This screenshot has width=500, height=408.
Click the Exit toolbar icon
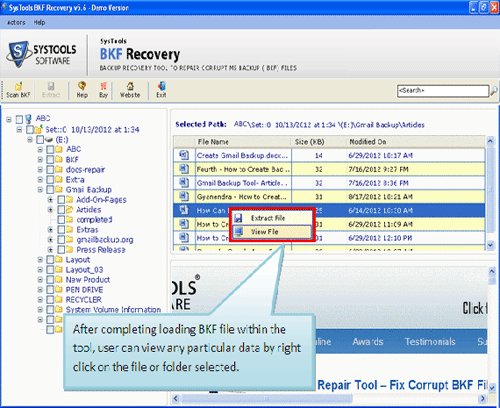[x=162, y=86]
